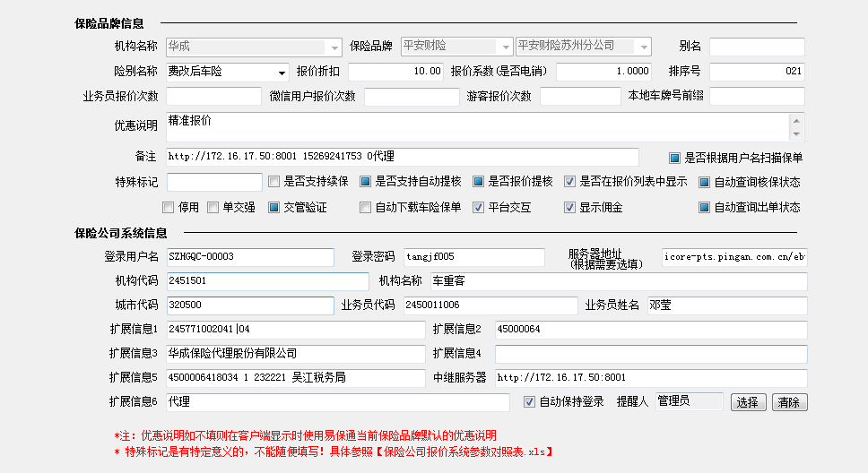This screenshot has width=868, height=473.
Task: Click 报价系数 field showing 1.0000
Action: (604, 72)
